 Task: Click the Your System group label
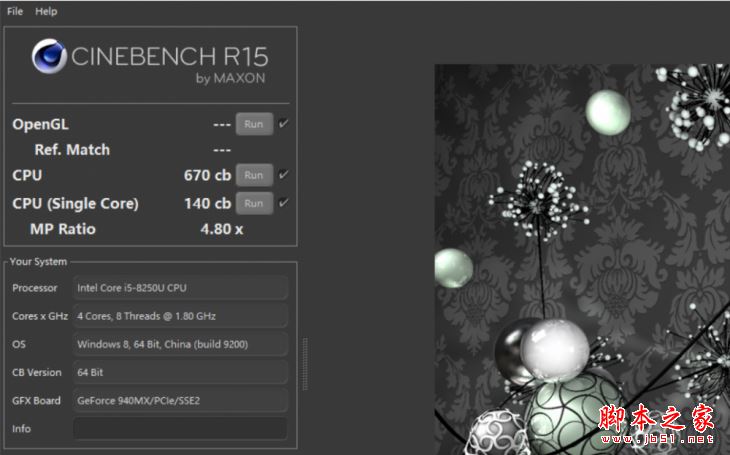click(38, 262)
